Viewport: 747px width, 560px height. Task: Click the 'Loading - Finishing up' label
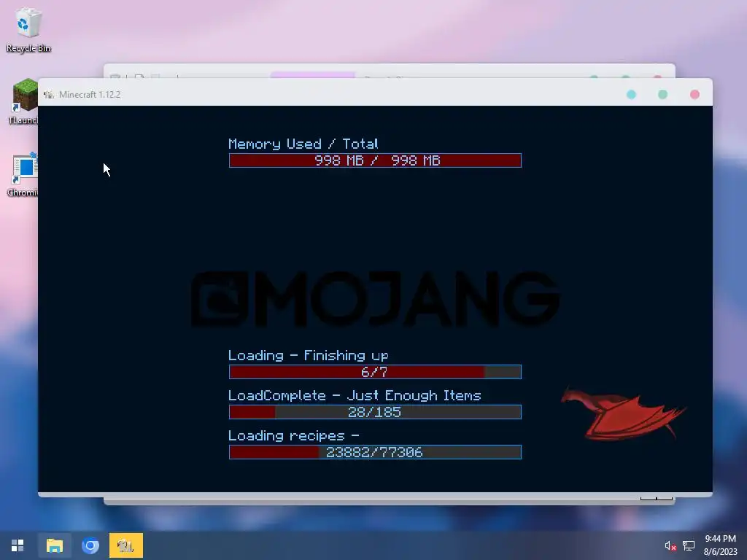309,356
